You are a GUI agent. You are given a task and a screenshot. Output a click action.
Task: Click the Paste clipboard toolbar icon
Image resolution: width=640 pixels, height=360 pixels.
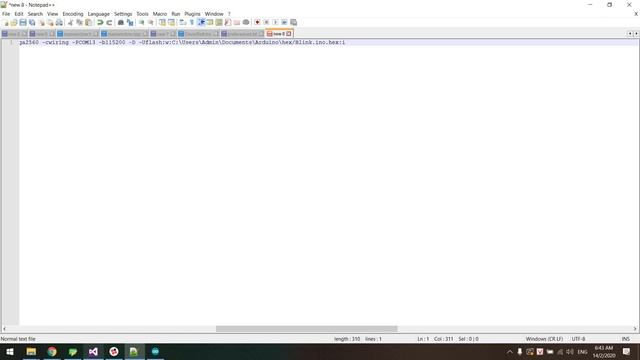pyautogui.click(x=88, y=22)
